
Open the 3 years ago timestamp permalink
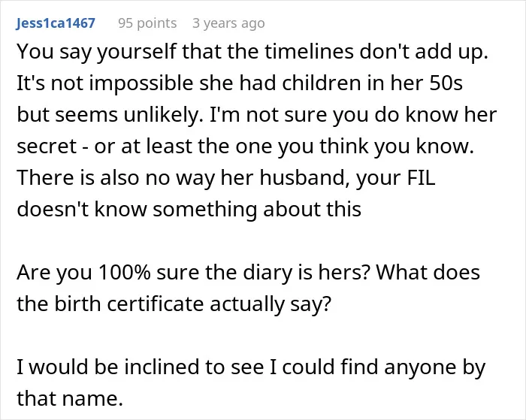point(228,23)
